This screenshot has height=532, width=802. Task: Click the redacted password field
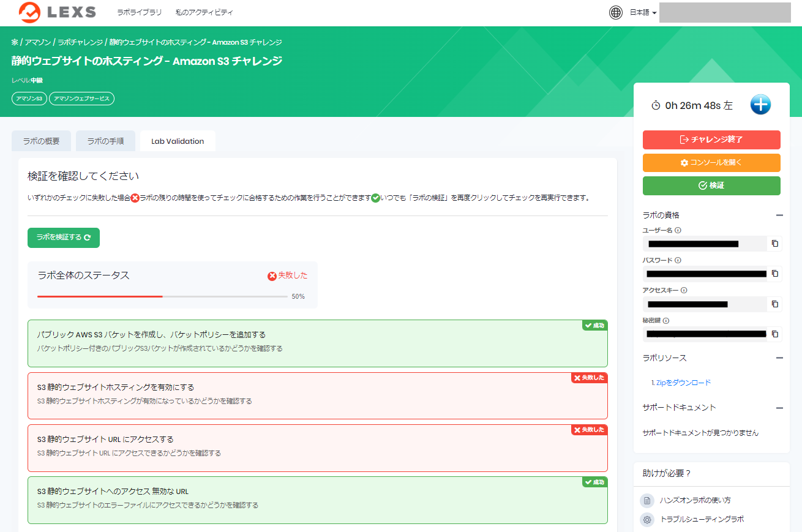[705, 274]
